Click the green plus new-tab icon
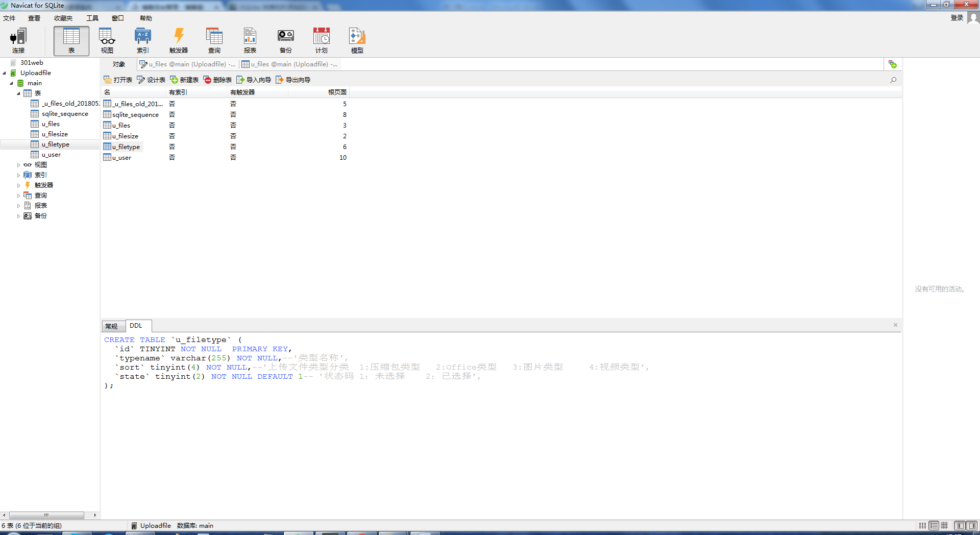 coord(892,64)
